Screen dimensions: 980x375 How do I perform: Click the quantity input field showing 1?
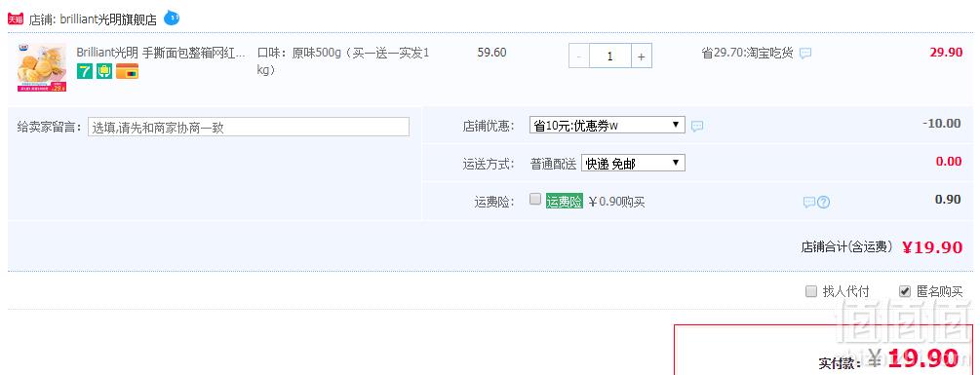pos(610,56)
